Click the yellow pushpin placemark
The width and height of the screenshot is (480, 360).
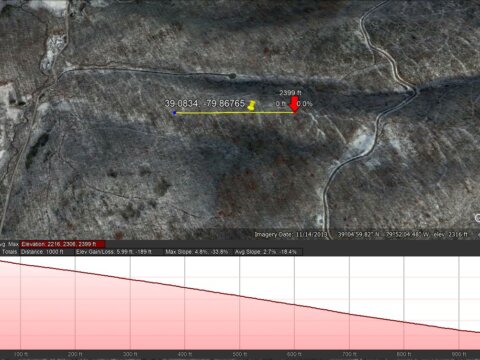(252, 105)
